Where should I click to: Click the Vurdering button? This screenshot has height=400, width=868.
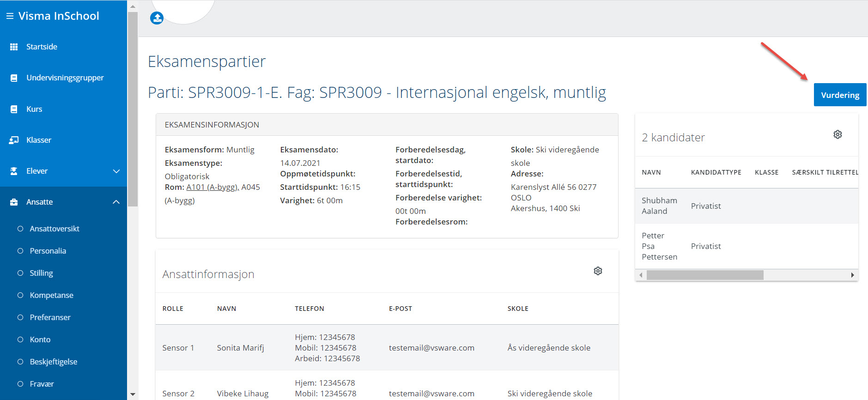click(x=840, y=95)
